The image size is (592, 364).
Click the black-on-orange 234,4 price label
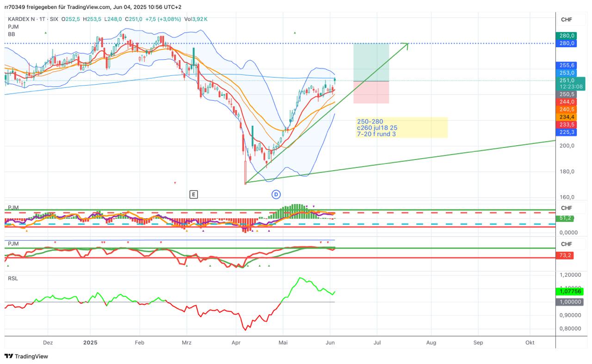[567, 117]
